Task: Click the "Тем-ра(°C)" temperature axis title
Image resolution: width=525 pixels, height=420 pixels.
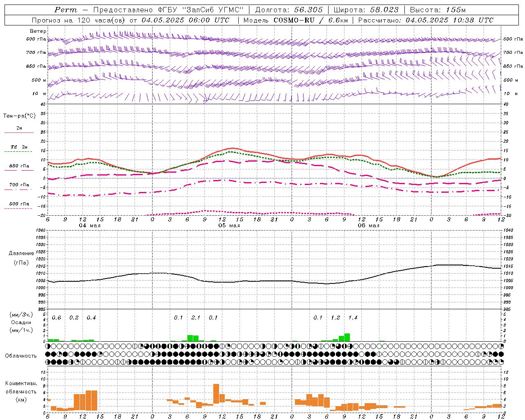Action: [x=19, y=116]
